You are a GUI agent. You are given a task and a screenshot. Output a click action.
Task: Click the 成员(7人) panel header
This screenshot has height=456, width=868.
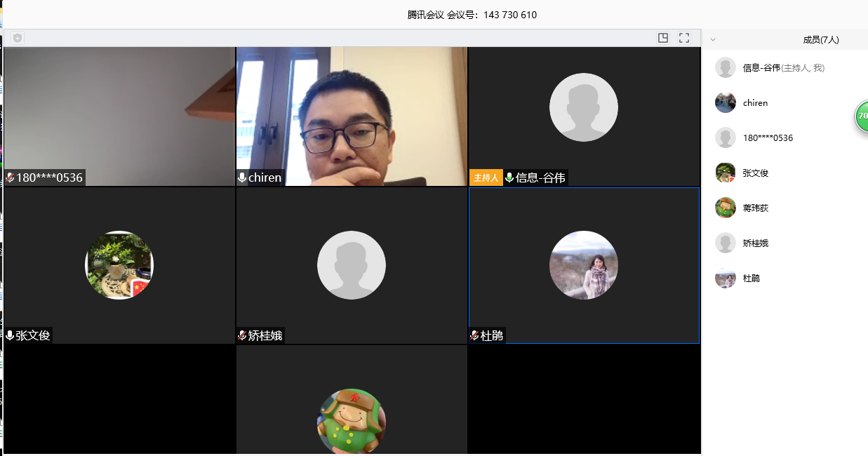tap(820, 40)
